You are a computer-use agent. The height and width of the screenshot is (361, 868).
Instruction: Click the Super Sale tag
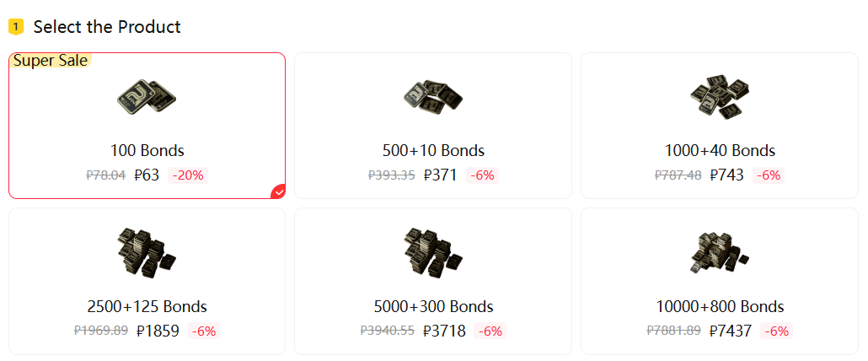click(x=50, y=61)
